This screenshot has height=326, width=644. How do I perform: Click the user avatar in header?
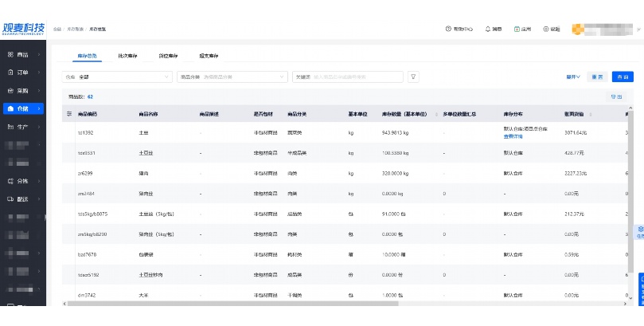[x=578, y=29]
